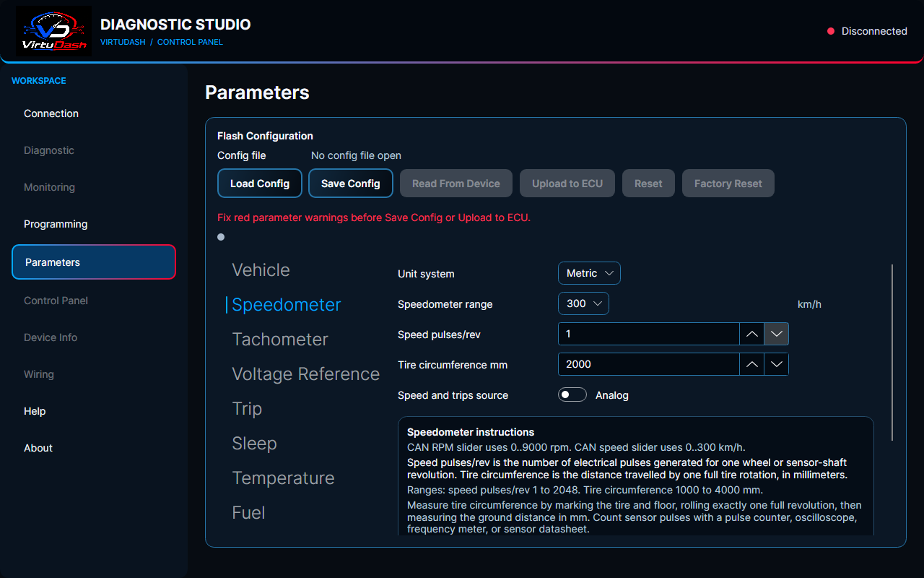Image resolution: width=924 pixels, height=578 pixels.
Task: Increase Speed pulses/rev with up arrow
Action: [x=751, y=334]
